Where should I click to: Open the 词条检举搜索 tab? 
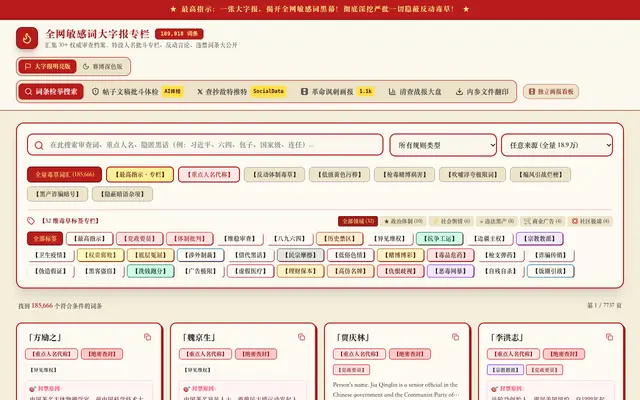[51, 92]
